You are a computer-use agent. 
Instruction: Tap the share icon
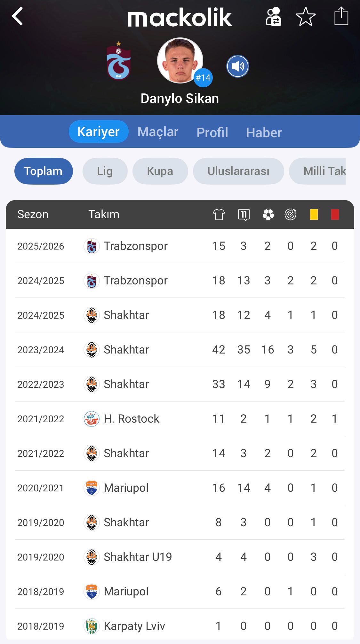(341, 16)
